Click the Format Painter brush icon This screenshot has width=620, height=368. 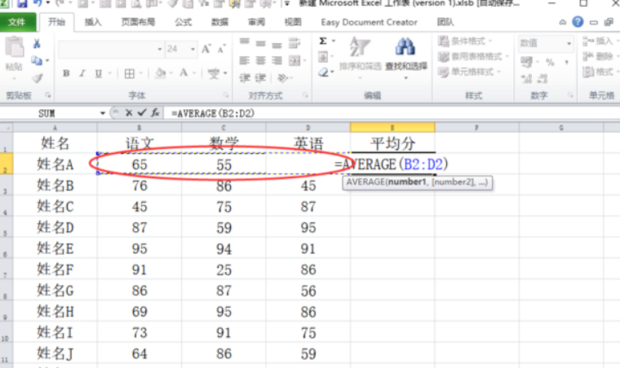coord(37,78)
